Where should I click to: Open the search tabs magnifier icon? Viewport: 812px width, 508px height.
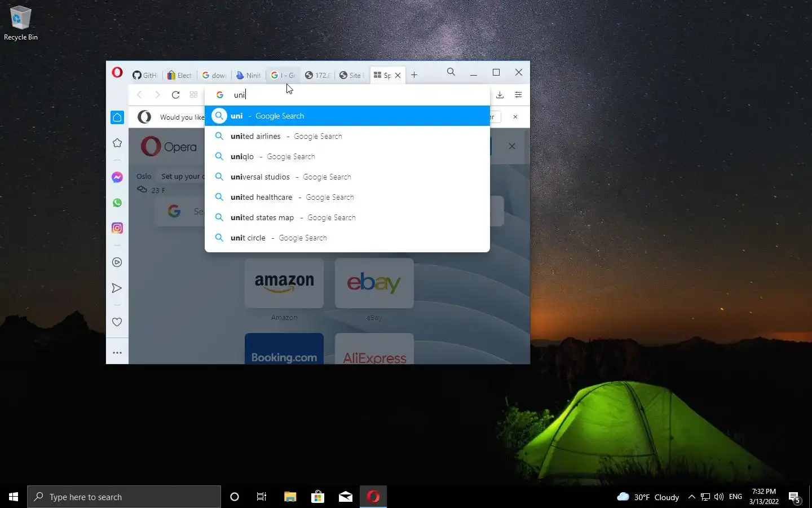click(x=451, y=72)
